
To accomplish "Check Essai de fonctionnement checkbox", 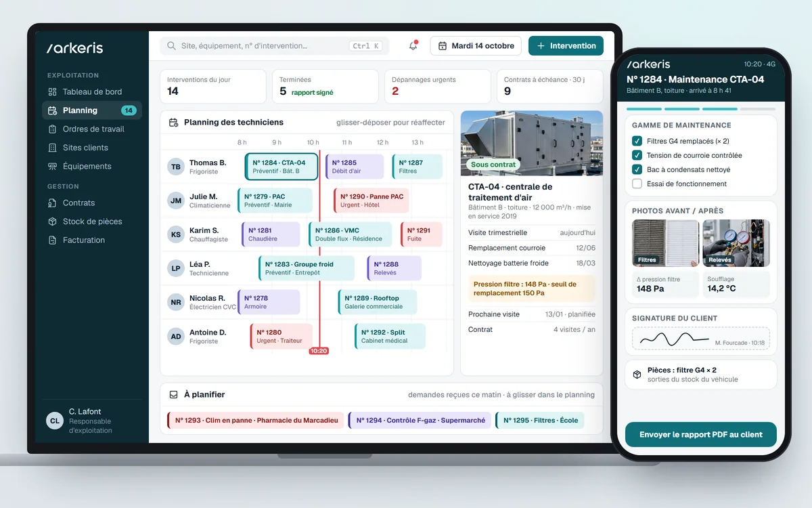I will pos(637,184).
